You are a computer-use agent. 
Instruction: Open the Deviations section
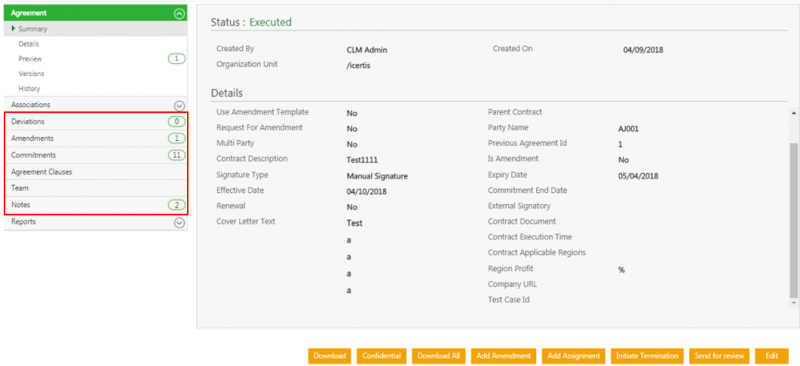click(96, 121)
